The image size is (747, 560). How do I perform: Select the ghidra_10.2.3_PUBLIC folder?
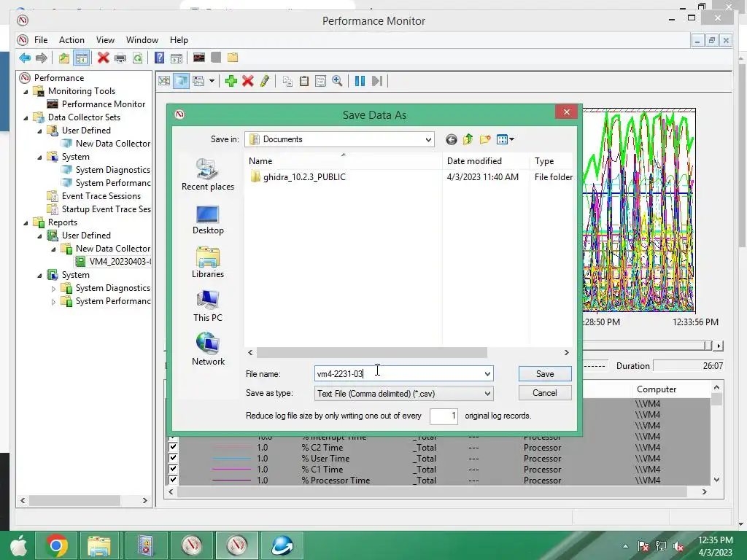point(298,177)
